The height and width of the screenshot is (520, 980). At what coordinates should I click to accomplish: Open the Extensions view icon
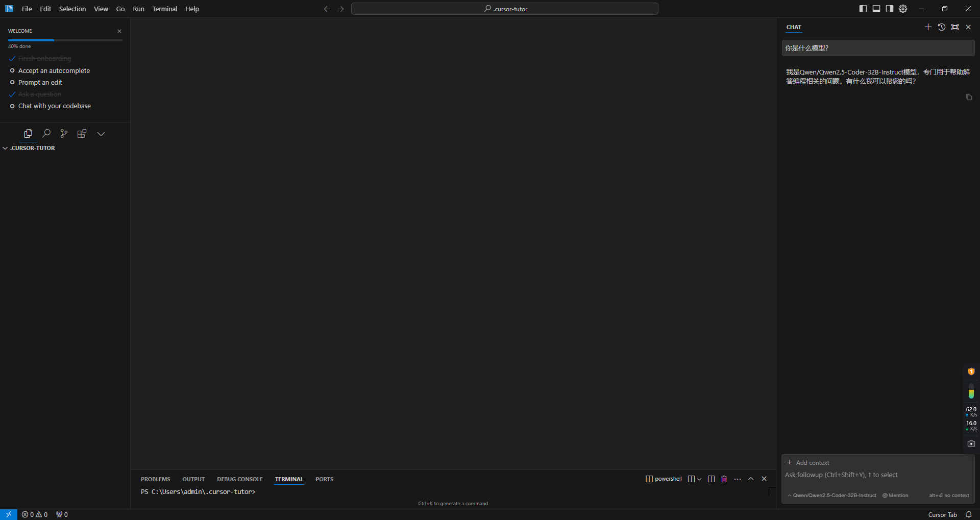[x=82, y=134]
